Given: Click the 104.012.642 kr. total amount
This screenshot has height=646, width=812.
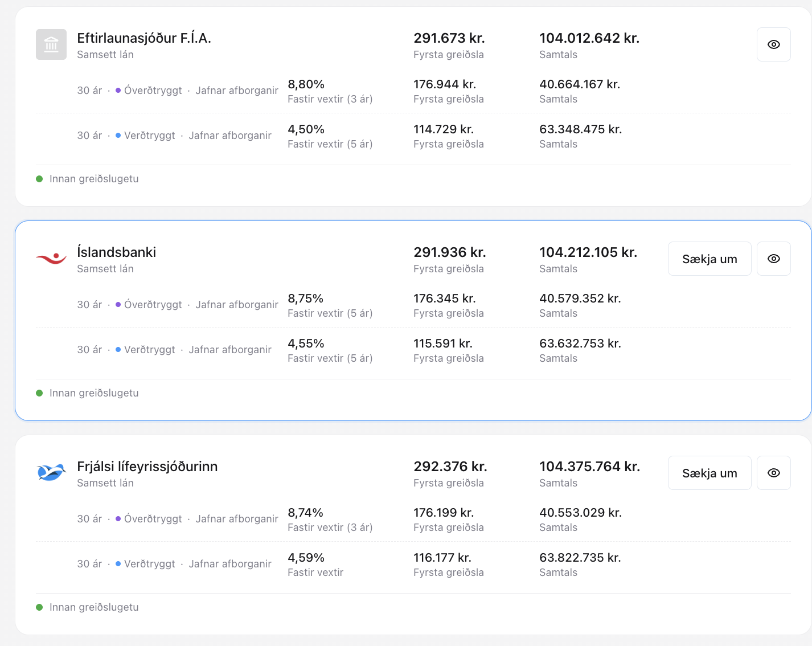Looking at the screenshot, I should click(x=589, y=38).
